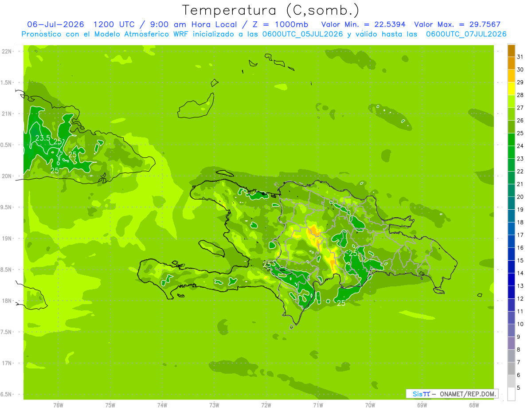Pick the dark orange swatch above 31
The width and height of the screenshot is (532, 411).
(x=511, y=50)
